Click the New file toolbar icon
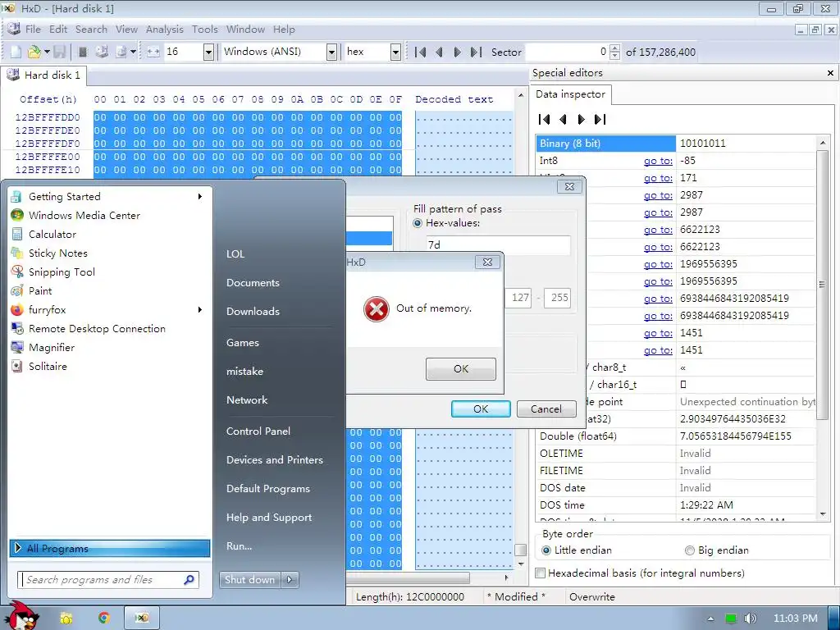840x630 pixels. (16, 52)
